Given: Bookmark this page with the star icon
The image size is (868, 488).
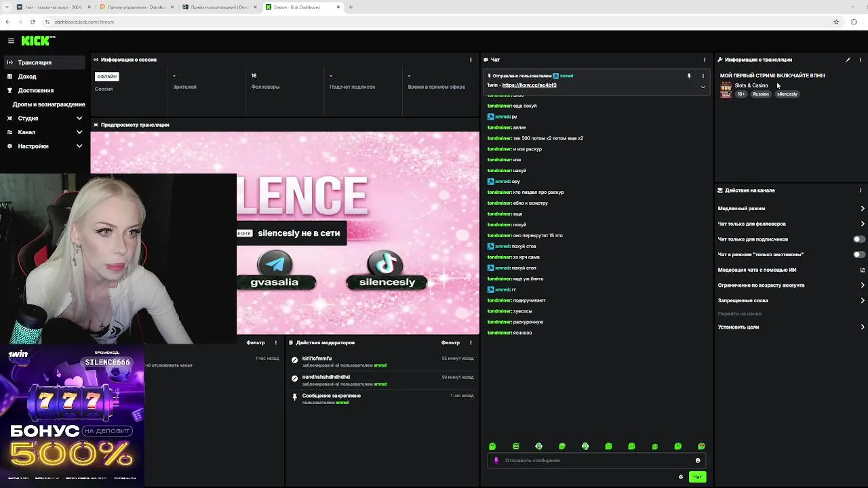Looking at the screenshot, I should click(x=836, y=22).
